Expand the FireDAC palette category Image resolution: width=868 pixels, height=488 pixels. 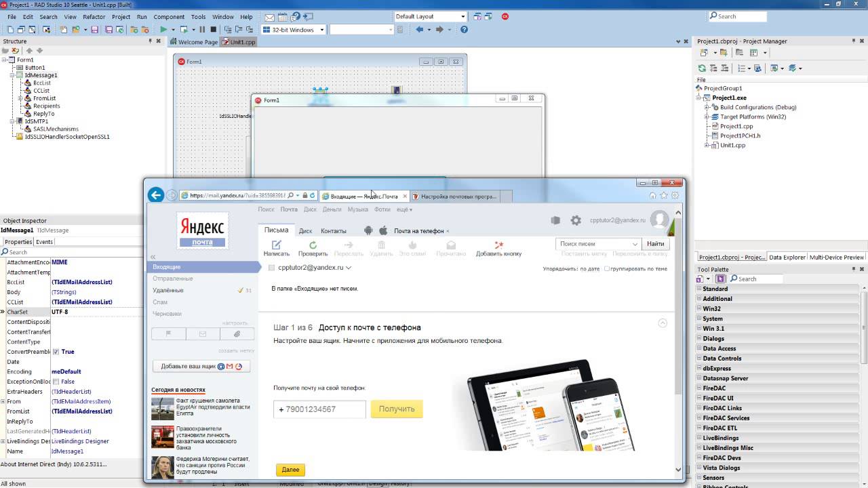(x=699, y=388)
